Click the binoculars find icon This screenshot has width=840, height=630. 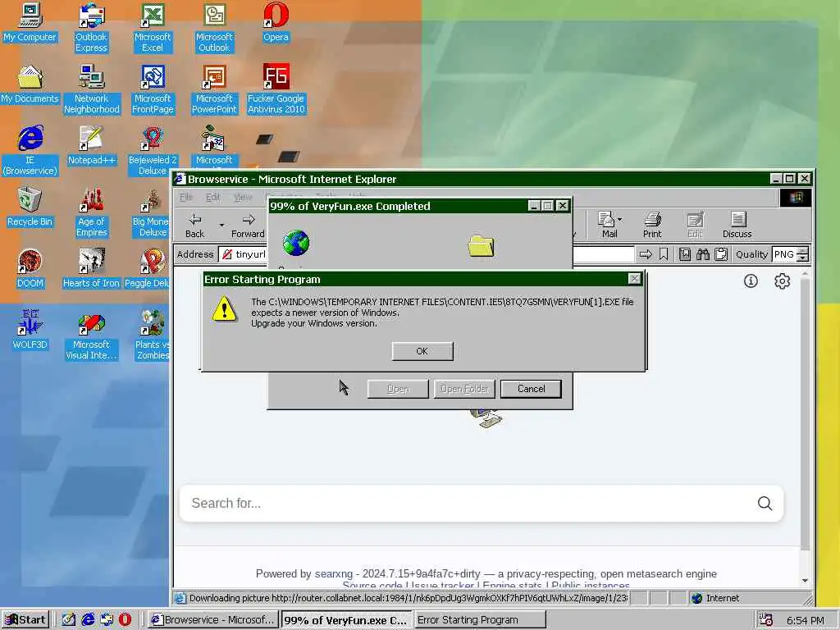coord(703,254)
